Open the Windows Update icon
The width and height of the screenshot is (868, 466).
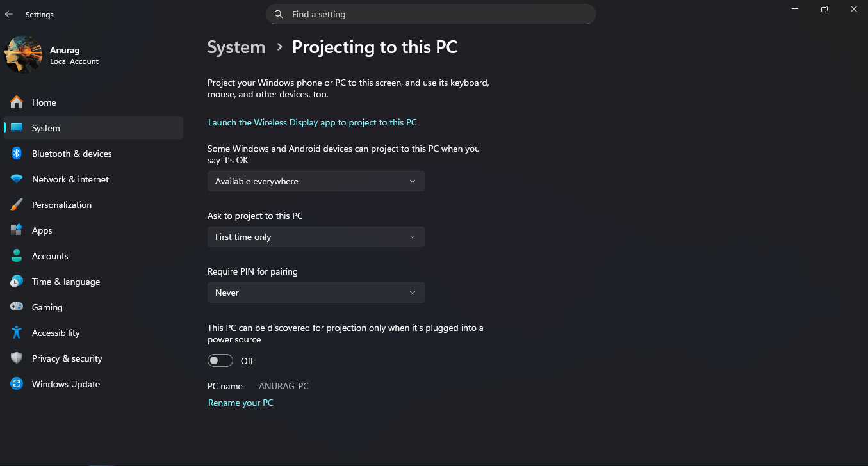tap(17, 384)
